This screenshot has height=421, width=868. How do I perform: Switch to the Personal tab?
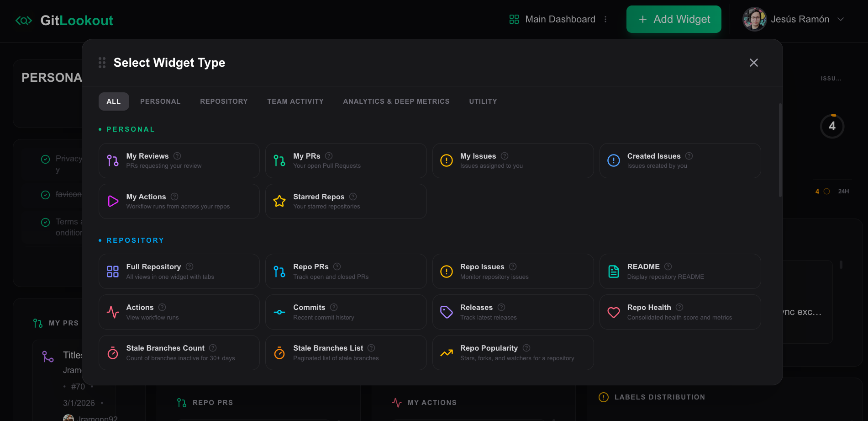pyautogui.click(x=160, y=101)
